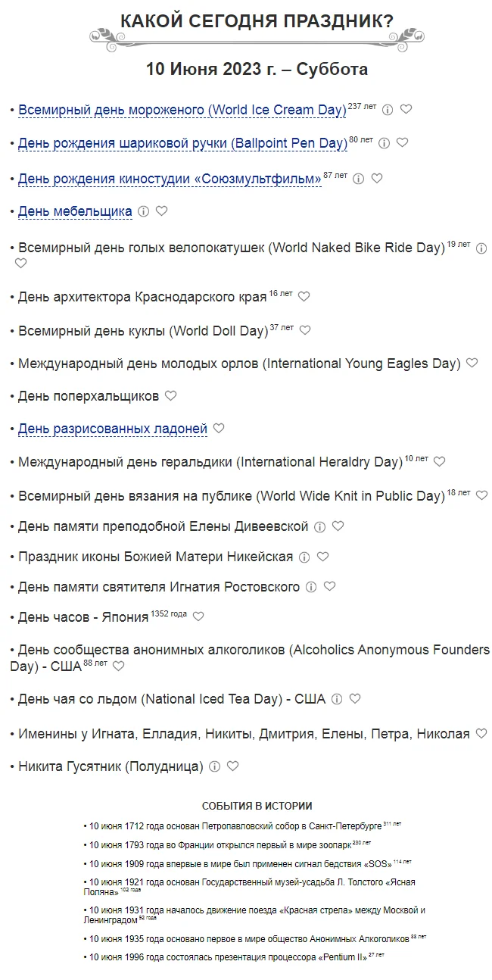Like the Именины у Игната name-day entry
The width and height of the screenshot is (492, 980).
coord(481,733)
